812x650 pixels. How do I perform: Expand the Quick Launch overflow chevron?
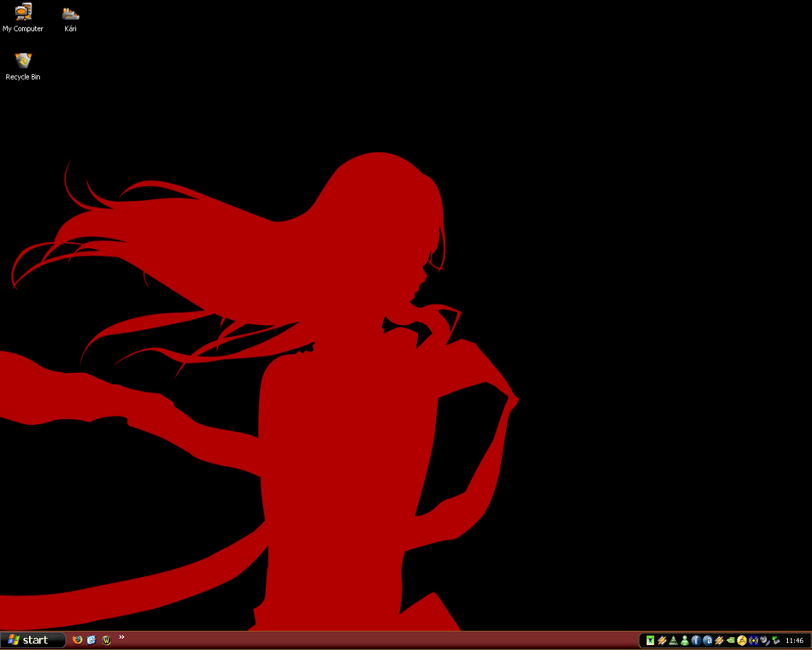point(121,637)
